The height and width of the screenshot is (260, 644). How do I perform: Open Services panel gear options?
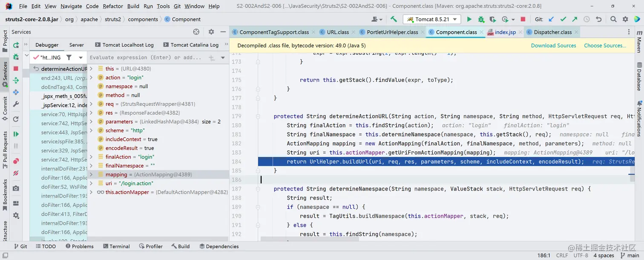[211, 32]
